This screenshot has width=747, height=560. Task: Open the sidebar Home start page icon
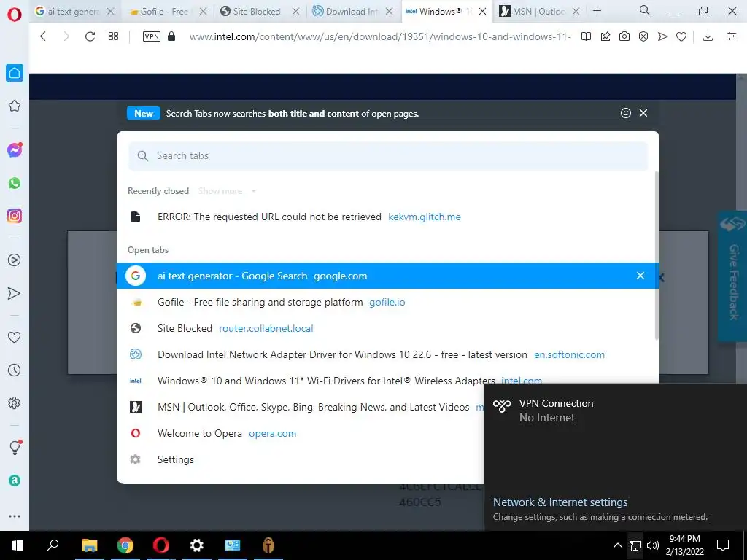15,73
